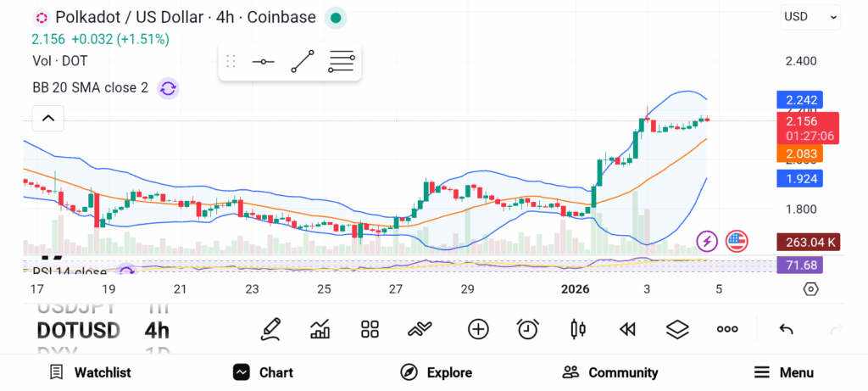This screenshot has width=868, height=391.
Task: Click the US flag event icon
Action: point(737,242)
